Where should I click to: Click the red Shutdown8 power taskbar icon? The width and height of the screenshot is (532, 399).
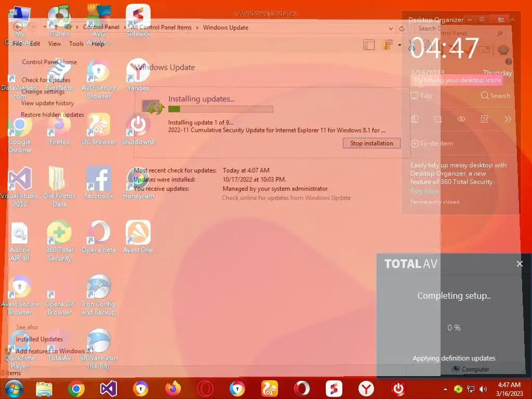point(398,389)
